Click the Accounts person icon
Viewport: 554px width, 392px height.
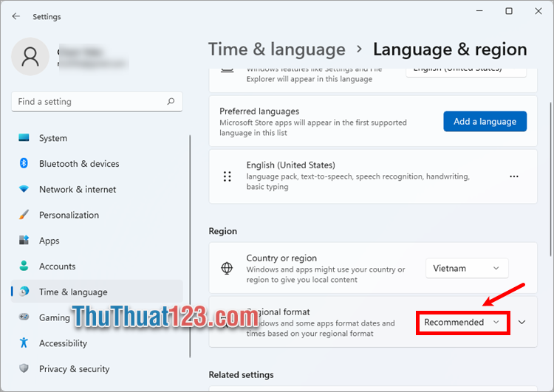point(24,266)
